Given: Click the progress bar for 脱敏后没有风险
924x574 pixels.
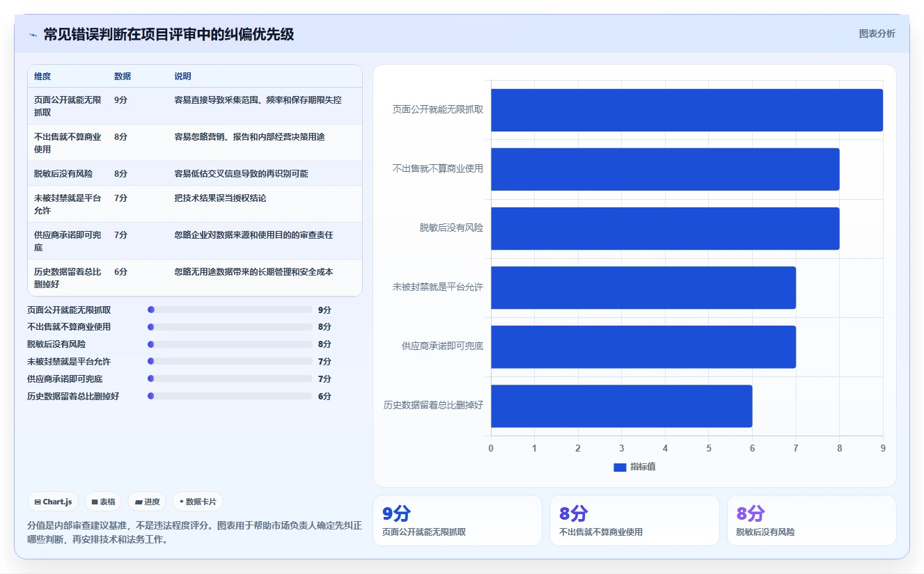Looking at the screenshot, I should pyautogui.click(x=230, y=344).
